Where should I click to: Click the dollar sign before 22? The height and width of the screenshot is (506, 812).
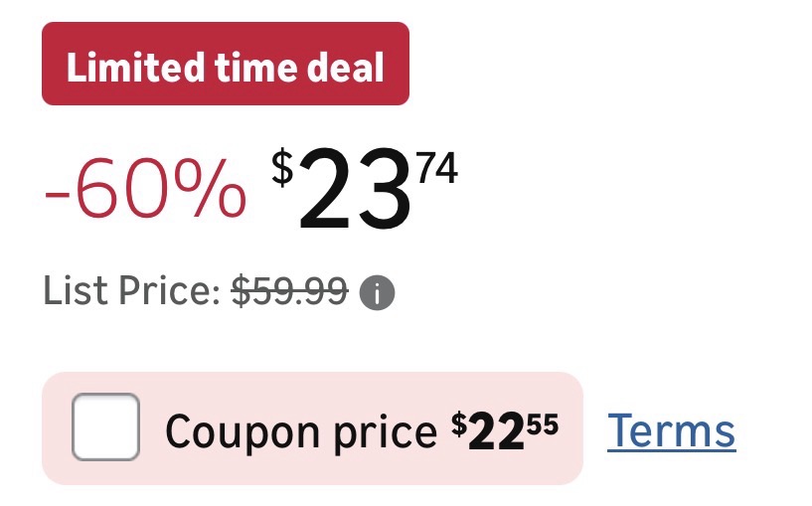pyautogui.click(x=458, y=423)
